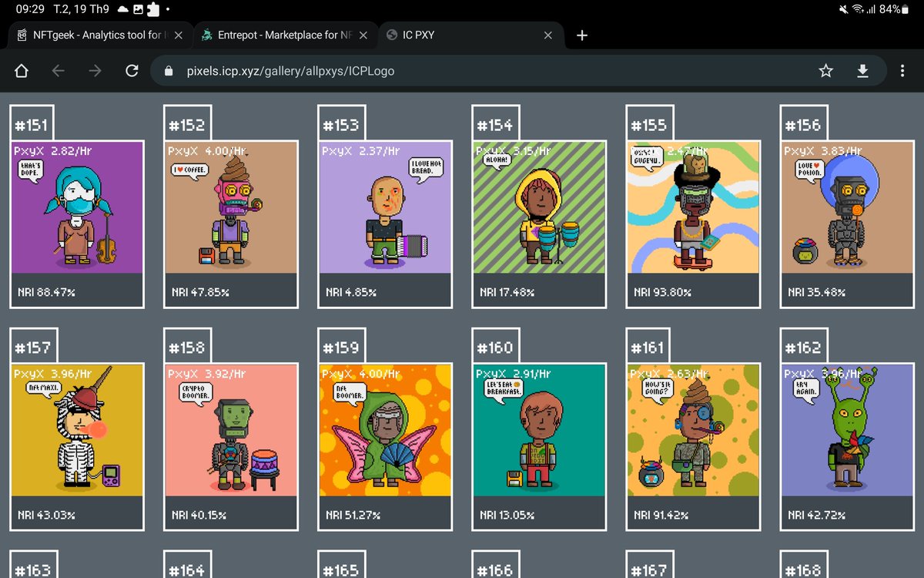Go forward to the next page

coord(95,71)
